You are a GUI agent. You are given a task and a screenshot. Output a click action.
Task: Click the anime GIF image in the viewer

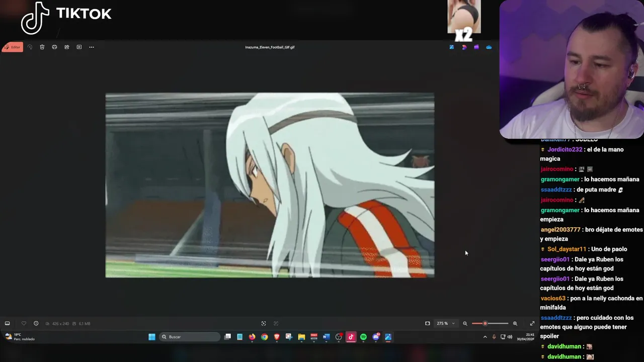(270, 185)
